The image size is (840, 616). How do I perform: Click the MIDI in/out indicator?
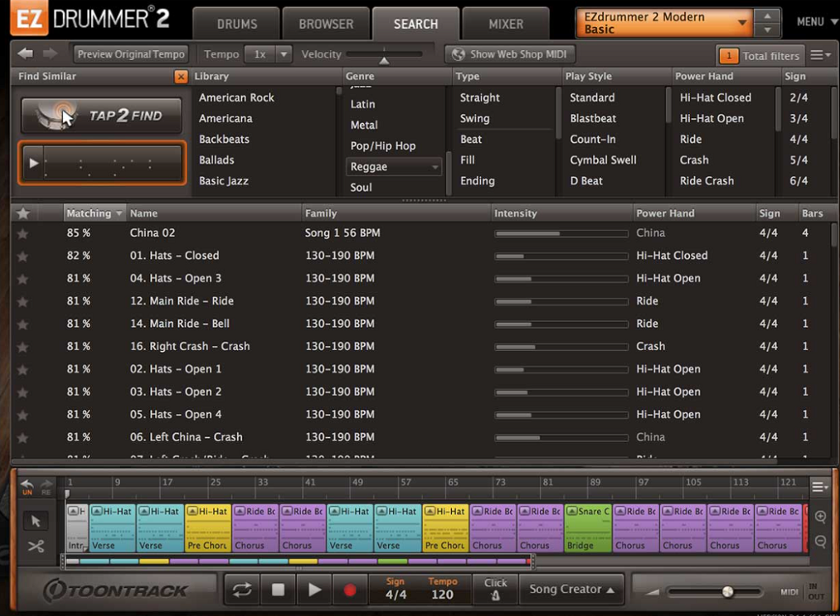pos(802,591)
